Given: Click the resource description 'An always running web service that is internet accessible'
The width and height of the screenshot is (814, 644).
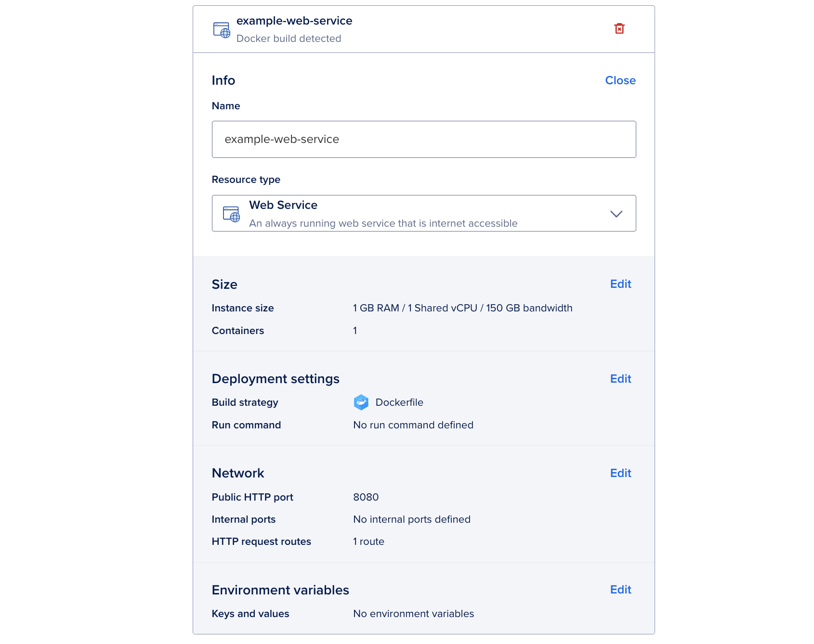Looking at the screenshot, I should pos(383,223).
